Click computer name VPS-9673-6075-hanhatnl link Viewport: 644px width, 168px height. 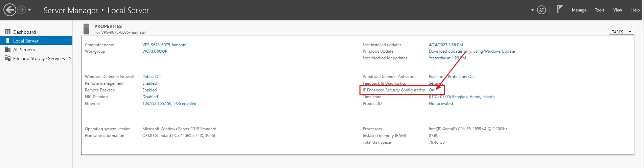165,45
